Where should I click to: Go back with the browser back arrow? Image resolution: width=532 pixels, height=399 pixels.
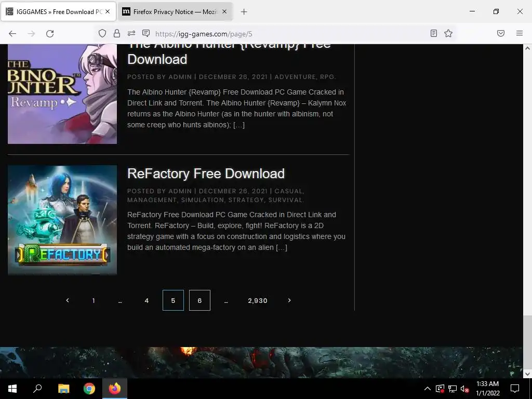click(x=12, y=34)
